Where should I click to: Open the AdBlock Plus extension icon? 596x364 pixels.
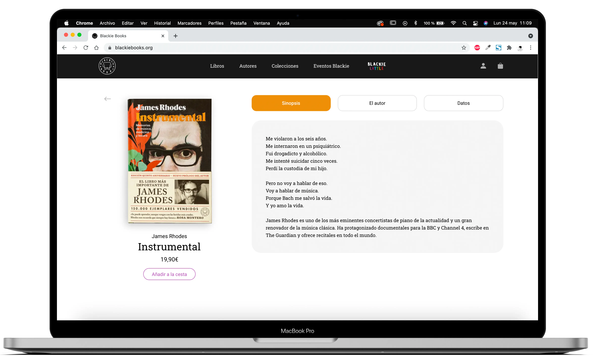pyautogui.click(x=477, y=48)
